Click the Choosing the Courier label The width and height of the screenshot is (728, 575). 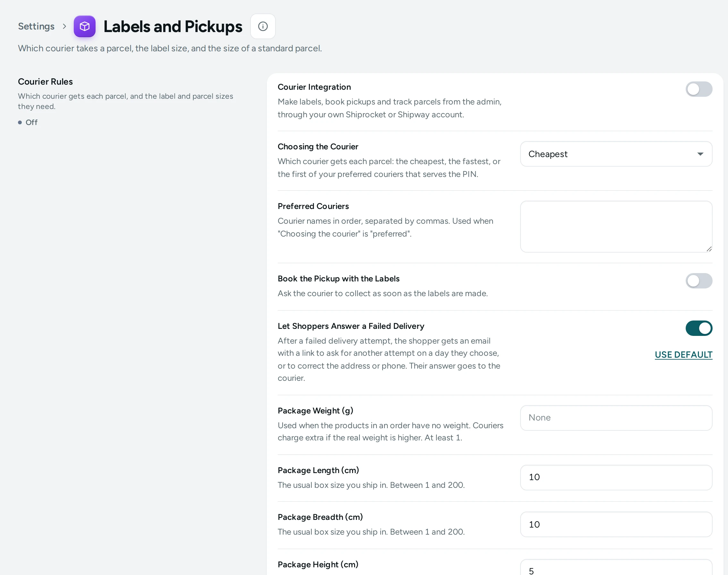tap(318, 146)
